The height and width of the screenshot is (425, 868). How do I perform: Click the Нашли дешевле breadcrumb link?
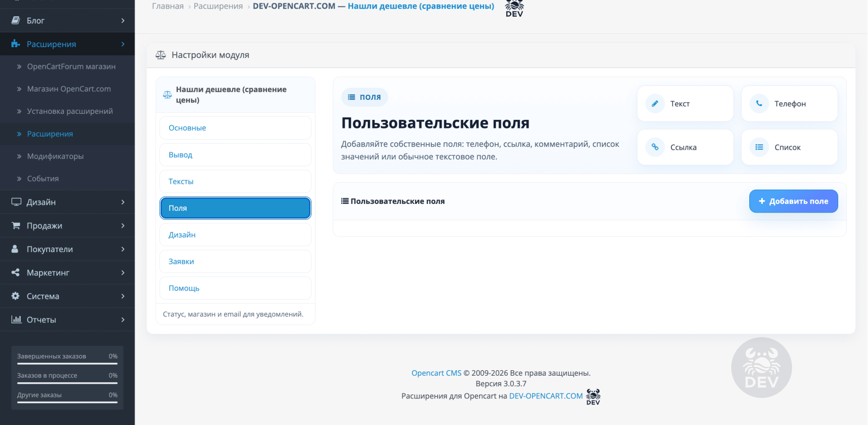(x=421, y=6)
